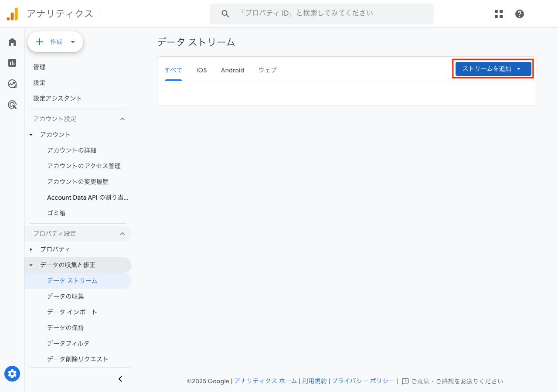
Task: Open the アナリティクス ホーム link
Action: pos(265,381)
